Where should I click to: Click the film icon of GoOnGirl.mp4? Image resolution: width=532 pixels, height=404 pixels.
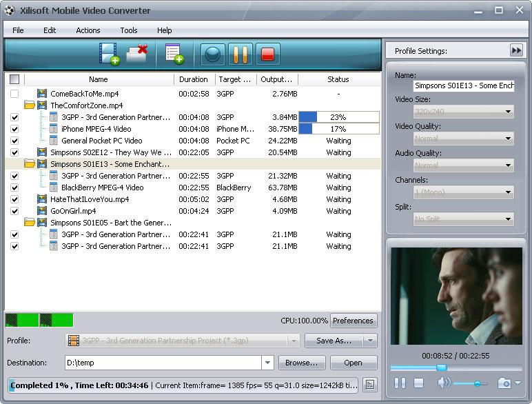[42, 211]
